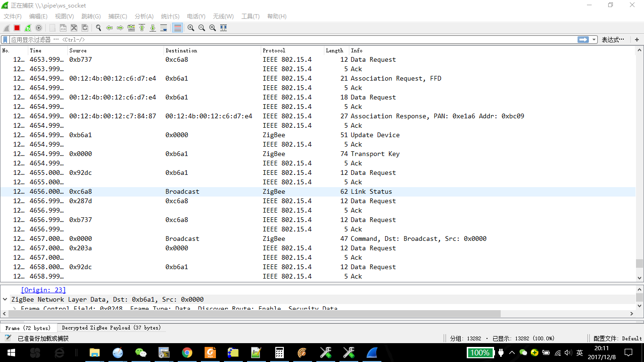Sort packets by the Source column header
The height and width of the screenshot is (362, 644).
[x=116, y=50]
